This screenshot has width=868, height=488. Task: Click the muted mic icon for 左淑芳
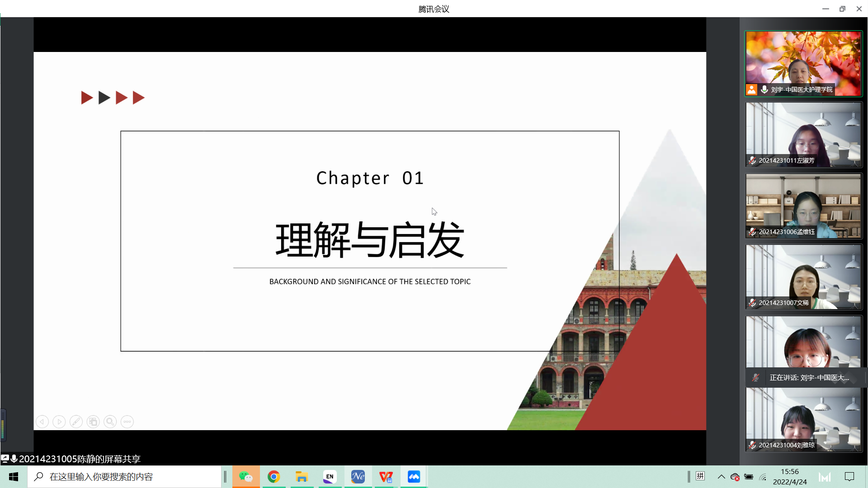(x=752, y=160)
